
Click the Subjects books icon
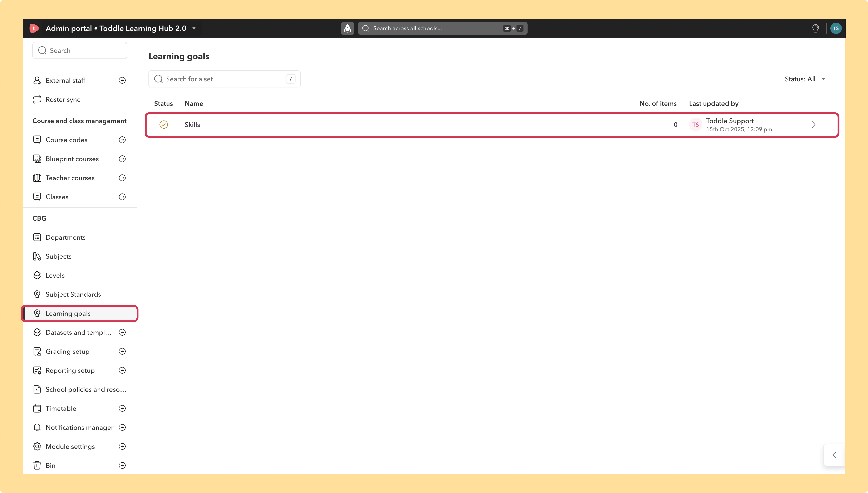[x=37, y=256]
